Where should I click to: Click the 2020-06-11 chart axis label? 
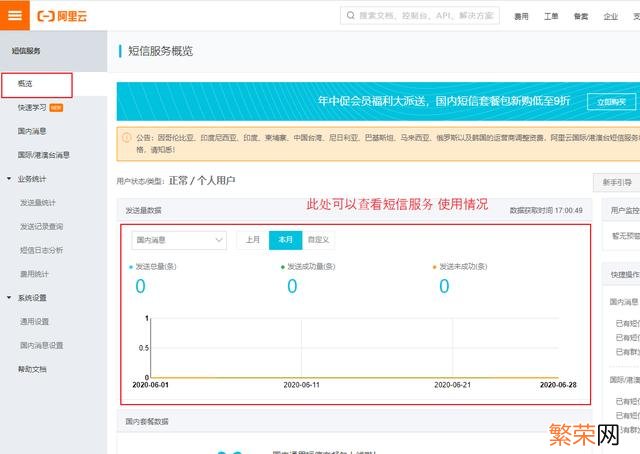tap(302, 385)
